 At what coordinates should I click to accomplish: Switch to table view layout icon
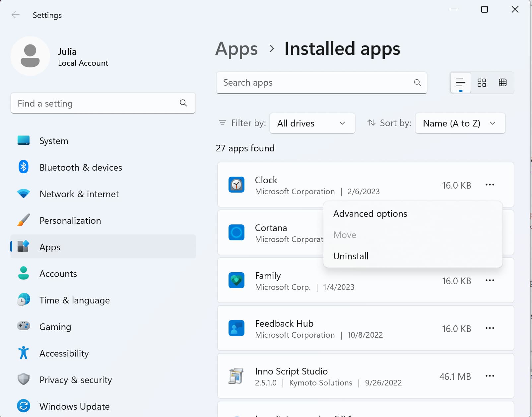tap(502, 83)
